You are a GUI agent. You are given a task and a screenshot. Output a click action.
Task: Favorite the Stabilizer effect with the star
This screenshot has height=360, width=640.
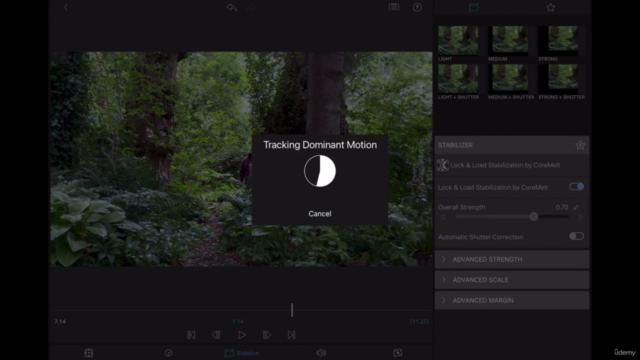(580, 145)
